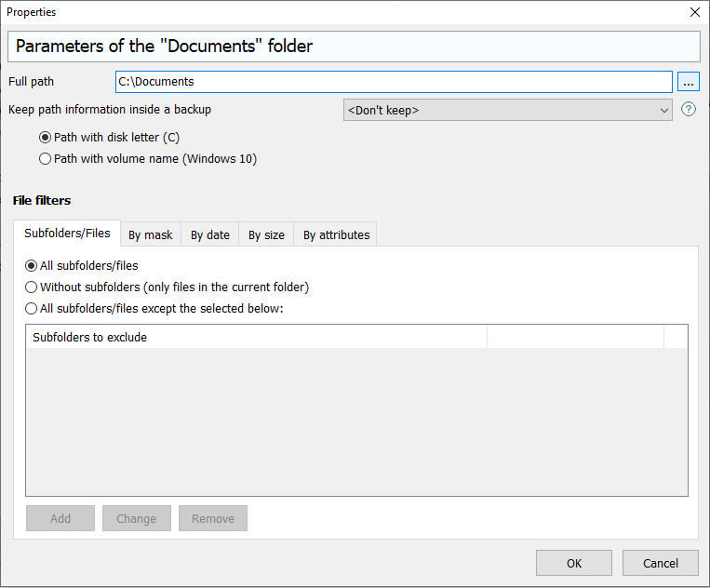The height and width of the screenshot is (588, 710).
Task: Switch to the Subfolders/Files tab
Action: 67,234
